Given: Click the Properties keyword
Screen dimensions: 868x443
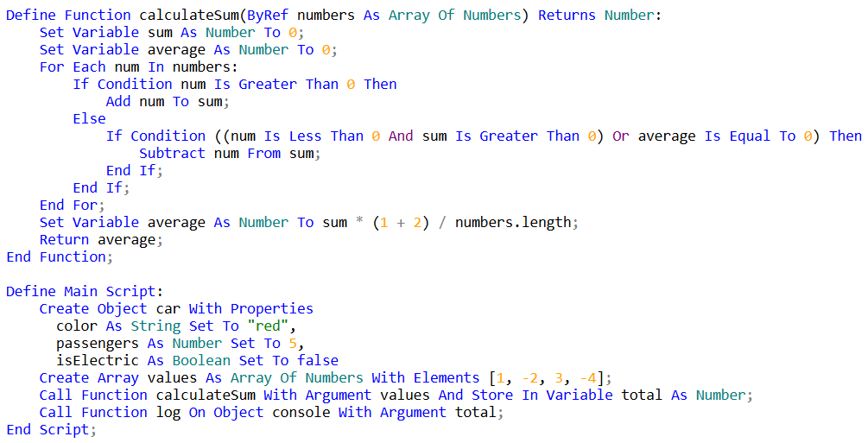Looking at the screenshot, I should (x=272, y=308).
